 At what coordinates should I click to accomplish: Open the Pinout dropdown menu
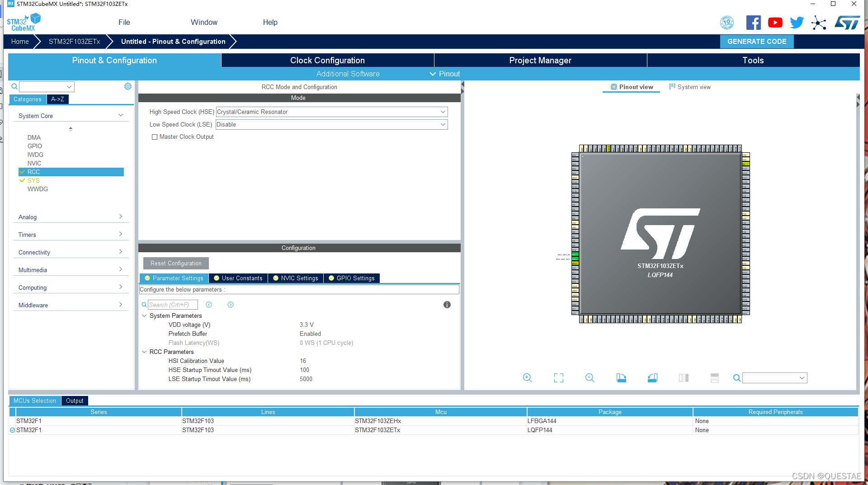coord(445,74)
